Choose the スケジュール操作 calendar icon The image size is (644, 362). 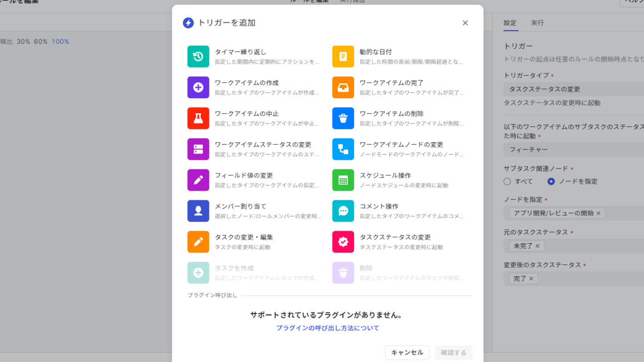[343, 180]
